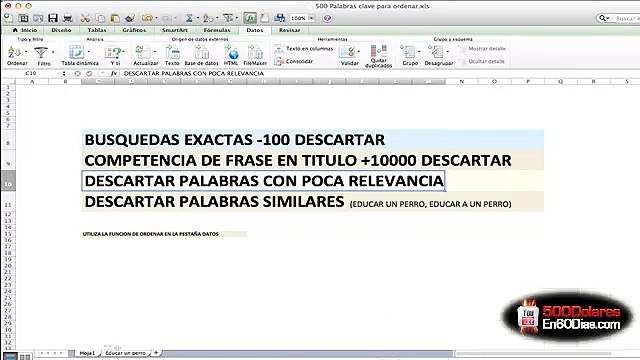
Task: Click the Paste clipboard icon
Action: coord(115,18)
